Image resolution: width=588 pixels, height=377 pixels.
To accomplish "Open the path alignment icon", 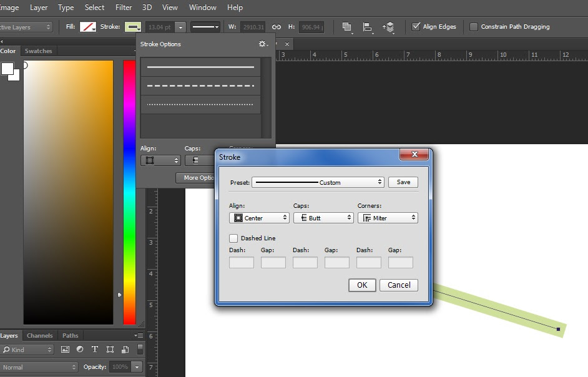I will pos(368,27).
